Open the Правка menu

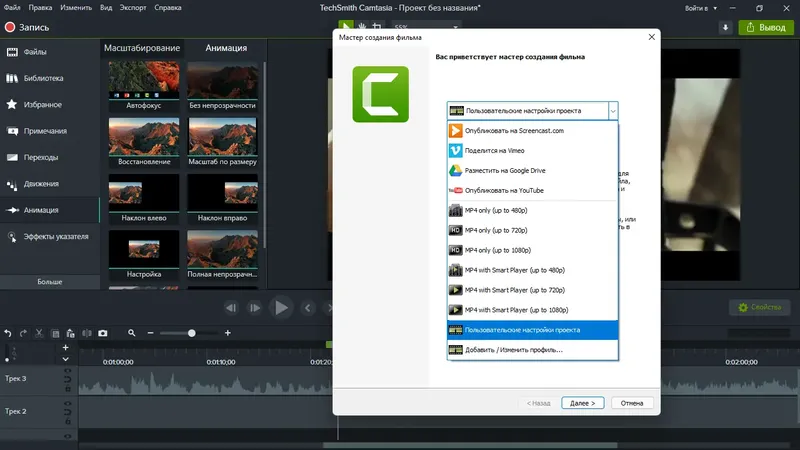40,8
